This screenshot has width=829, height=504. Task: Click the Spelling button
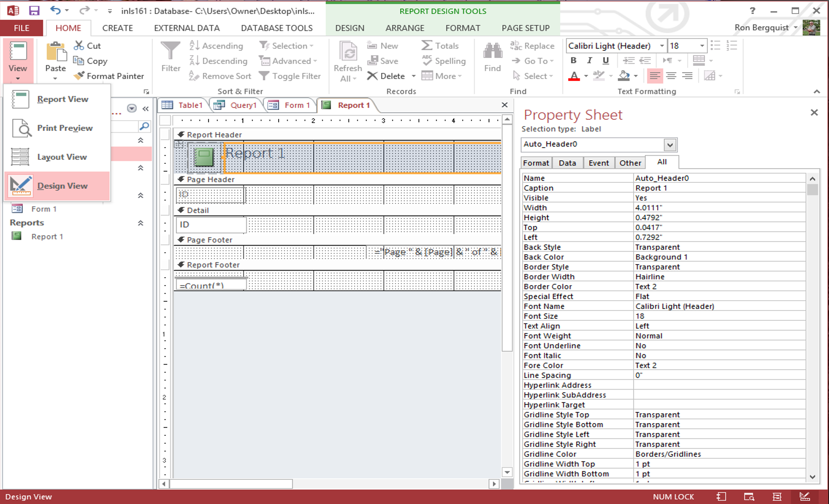444,61
